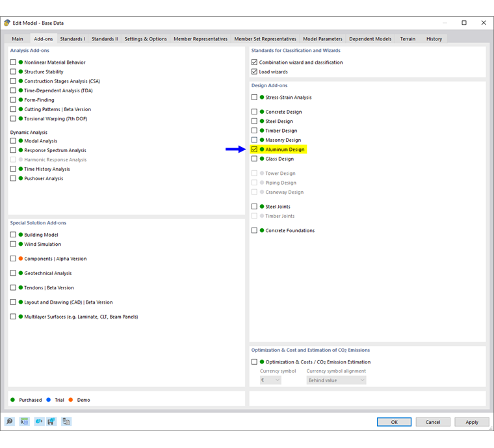Open the Standards I tab

72,39
